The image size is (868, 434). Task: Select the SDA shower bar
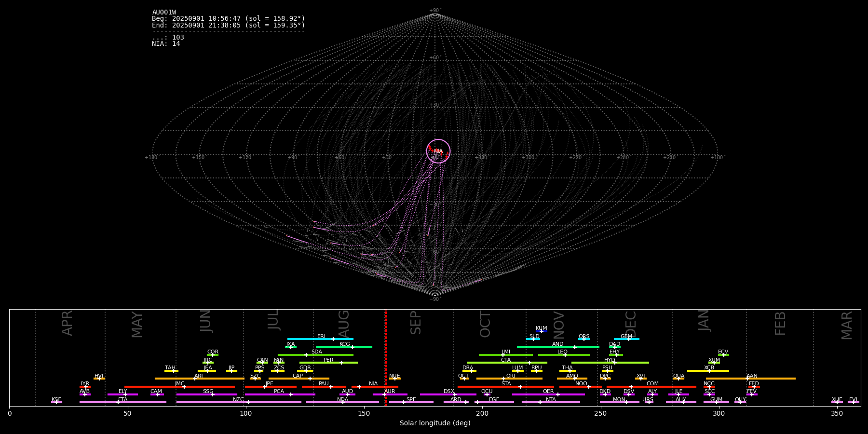click(x=315, y=355)
